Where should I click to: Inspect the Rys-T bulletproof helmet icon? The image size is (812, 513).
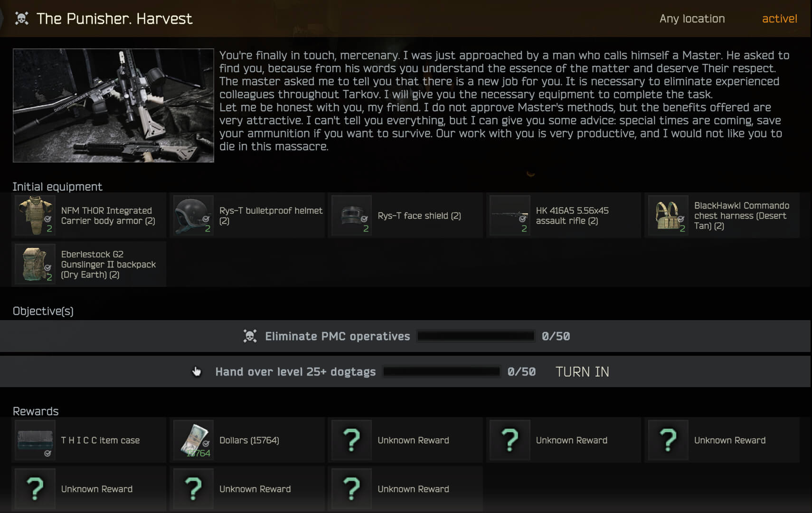click(x=193, y=215)
